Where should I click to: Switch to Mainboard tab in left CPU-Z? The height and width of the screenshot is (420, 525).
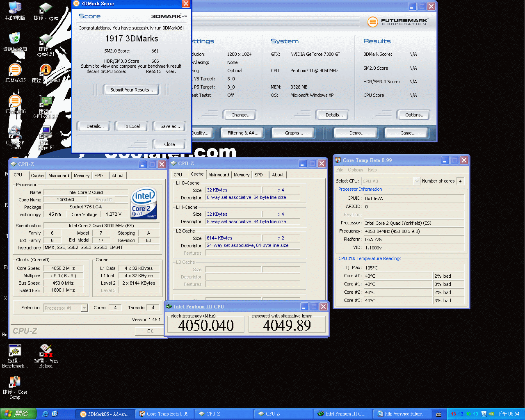coord(59,176)
